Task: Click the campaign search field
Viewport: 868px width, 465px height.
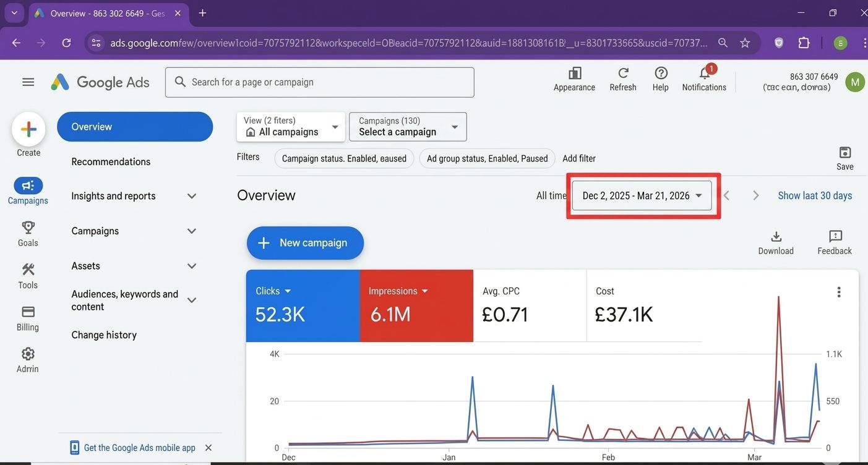Action: pos(320,82)
